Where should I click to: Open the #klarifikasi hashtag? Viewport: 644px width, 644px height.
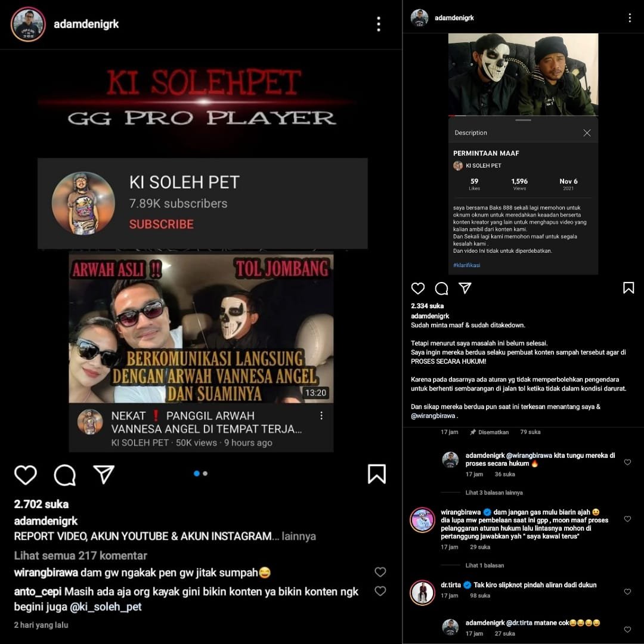[466, 265]
